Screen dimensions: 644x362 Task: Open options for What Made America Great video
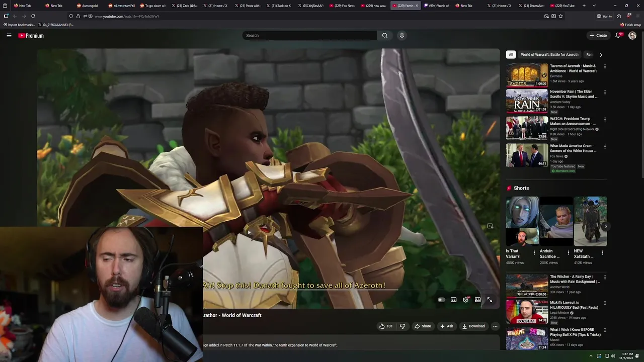[605, 147]
